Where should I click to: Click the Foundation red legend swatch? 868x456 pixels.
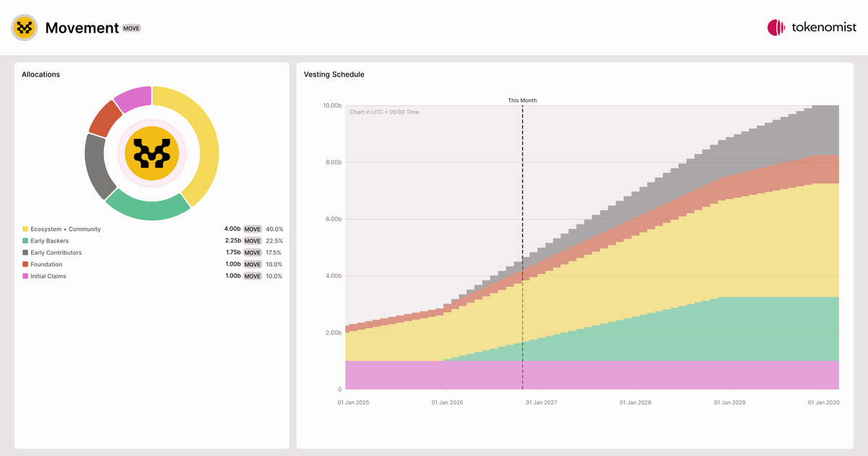[25, 264]
